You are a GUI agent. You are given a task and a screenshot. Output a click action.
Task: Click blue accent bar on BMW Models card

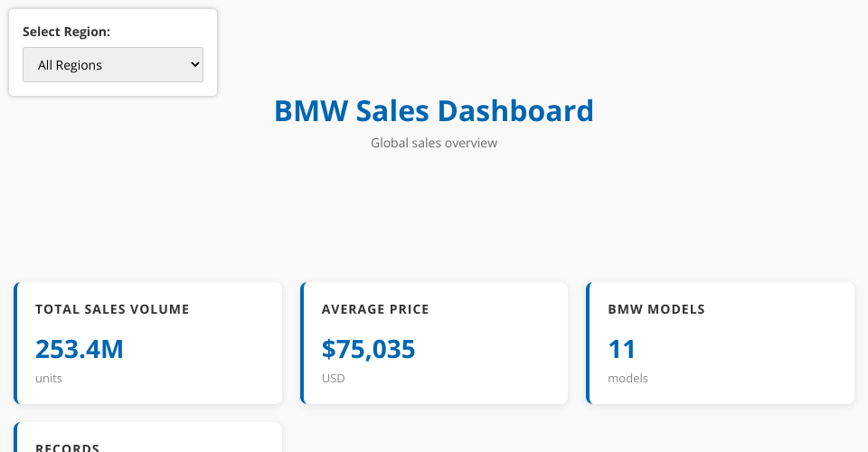coord(588,343)
